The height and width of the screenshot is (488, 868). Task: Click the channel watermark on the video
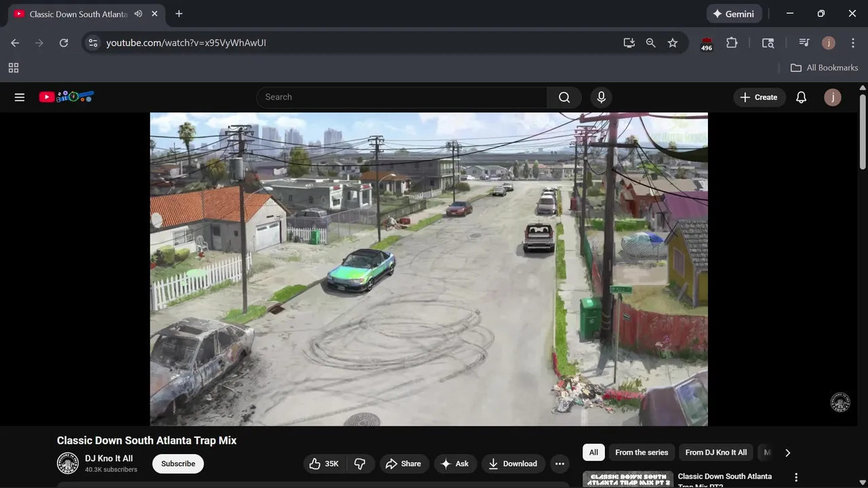840,403
